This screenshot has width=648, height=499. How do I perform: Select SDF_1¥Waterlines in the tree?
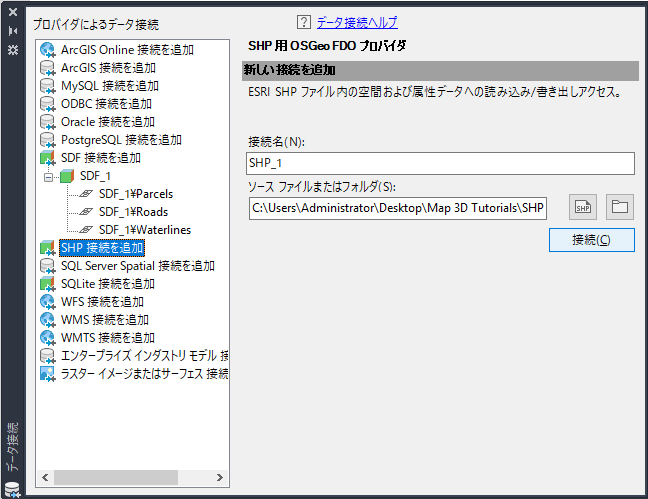tap(145, 230)
